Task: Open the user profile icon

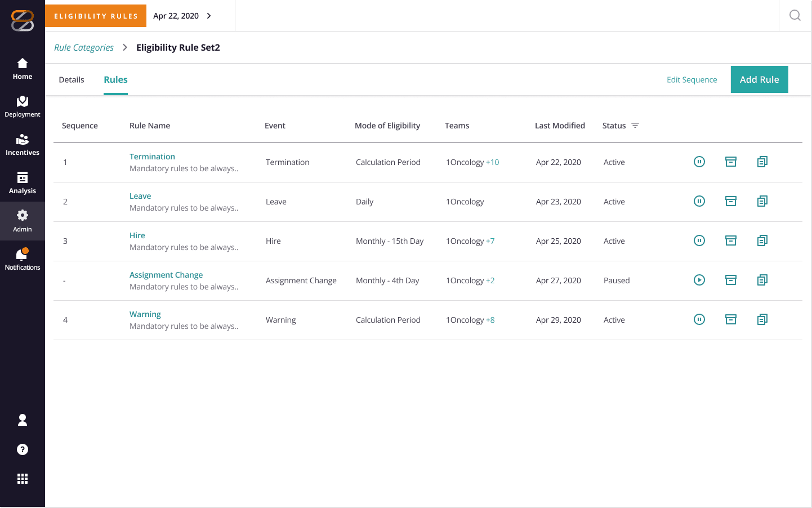Action: click(23, 420)
